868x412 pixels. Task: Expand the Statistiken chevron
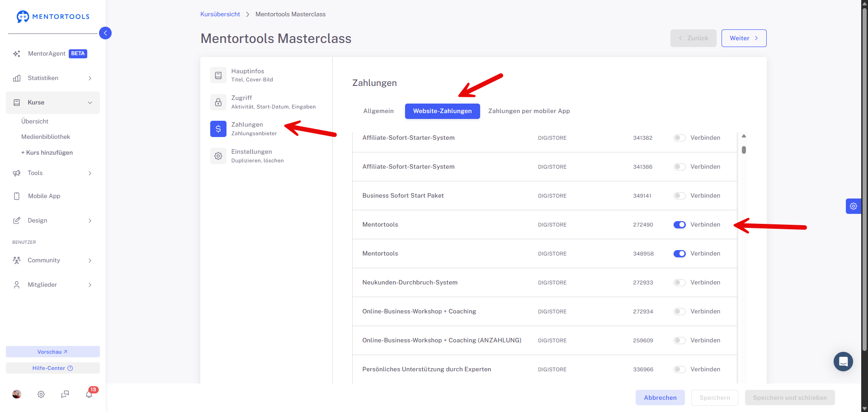(x=90, y=78)
